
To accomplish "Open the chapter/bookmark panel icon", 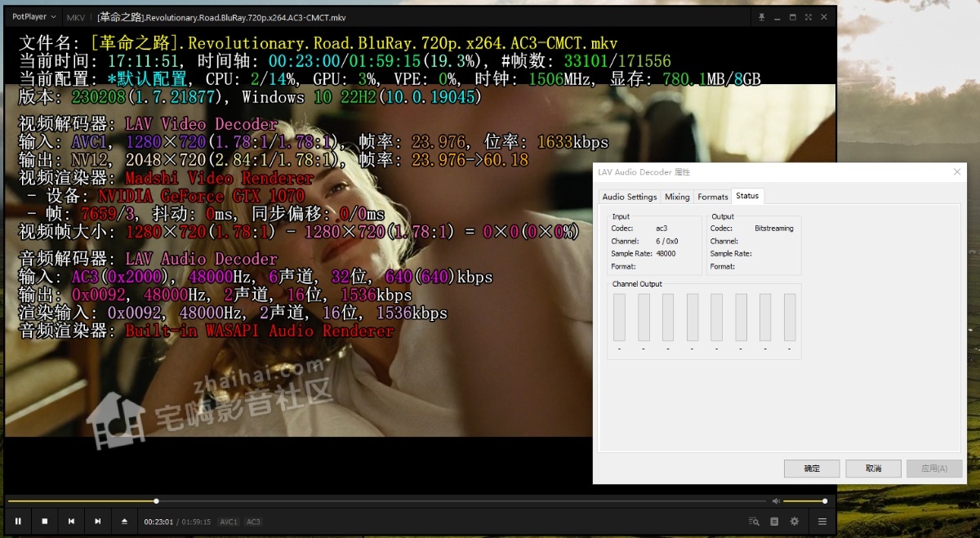I will (x=774, y=522).
